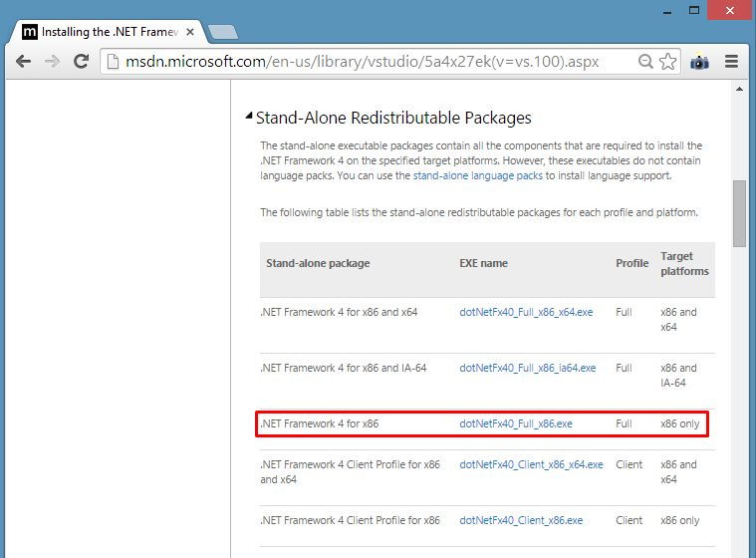
Task: Collapse Stand-Alone Redistributable Packages section
Action: pos(249,116)
